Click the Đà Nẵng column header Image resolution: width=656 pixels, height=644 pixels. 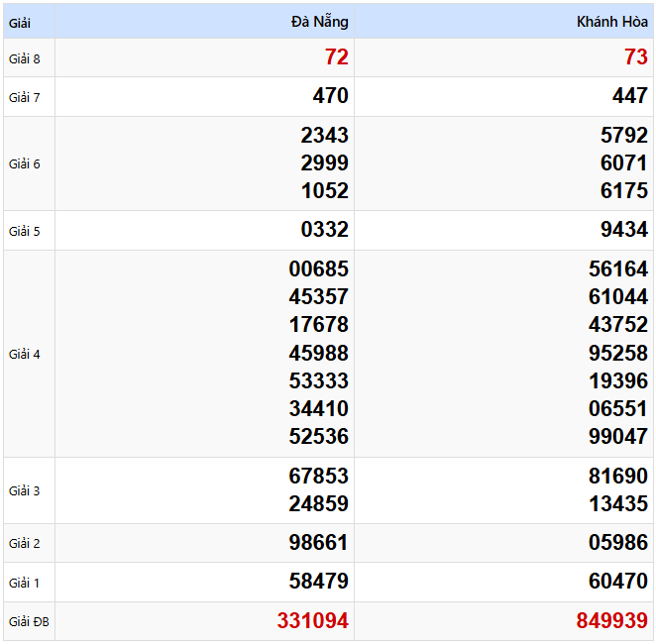pyautogui.click(x=319, y=22)
